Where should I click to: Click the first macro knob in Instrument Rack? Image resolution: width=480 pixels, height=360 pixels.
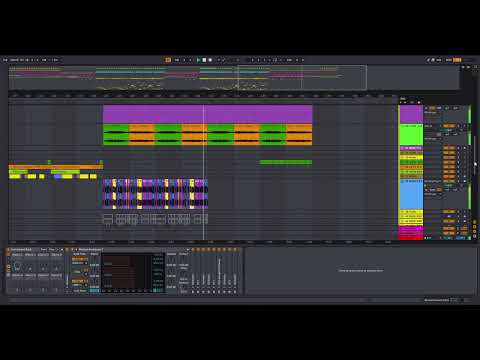coord(17,266)
